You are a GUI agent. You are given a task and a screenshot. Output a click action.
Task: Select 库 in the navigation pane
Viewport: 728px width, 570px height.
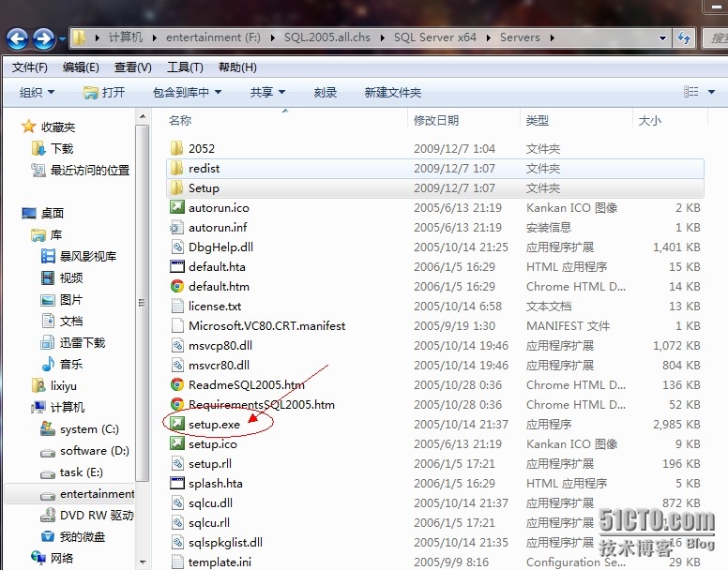point(55,234)
